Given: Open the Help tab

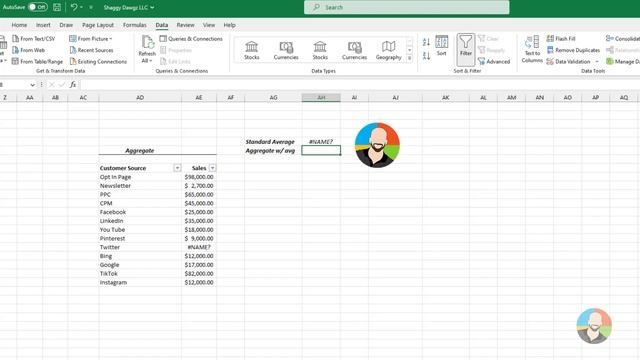Looking at the screenshot, I should click(229, 25).
